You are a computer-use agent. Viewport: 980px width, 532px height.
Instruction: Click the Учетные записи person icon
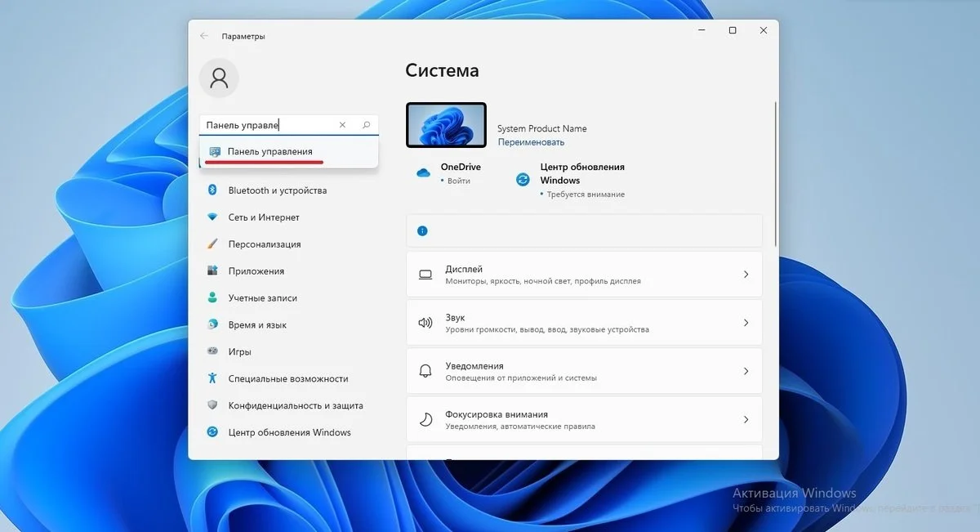point(212,297)
